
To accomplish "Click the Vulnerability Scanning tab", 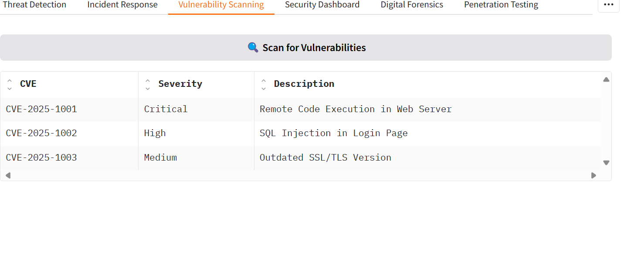I will point(221,5).
